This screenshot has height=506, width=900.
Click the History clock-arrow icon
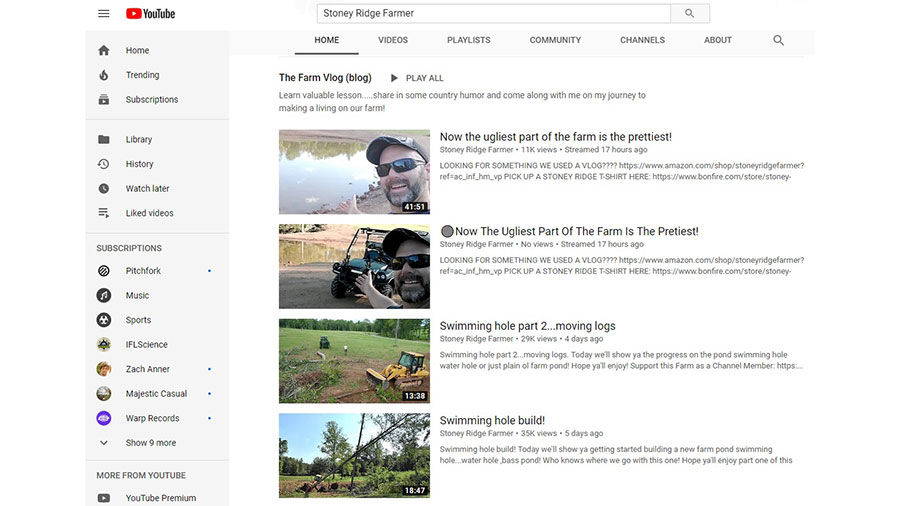104,164
